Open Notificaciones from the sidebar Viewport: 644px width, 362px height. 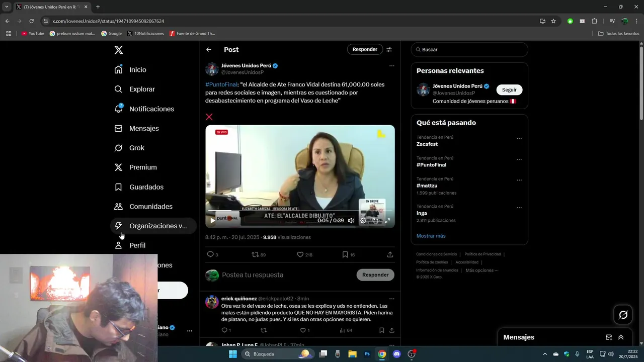pyautogui.click(x=144, y=109)
